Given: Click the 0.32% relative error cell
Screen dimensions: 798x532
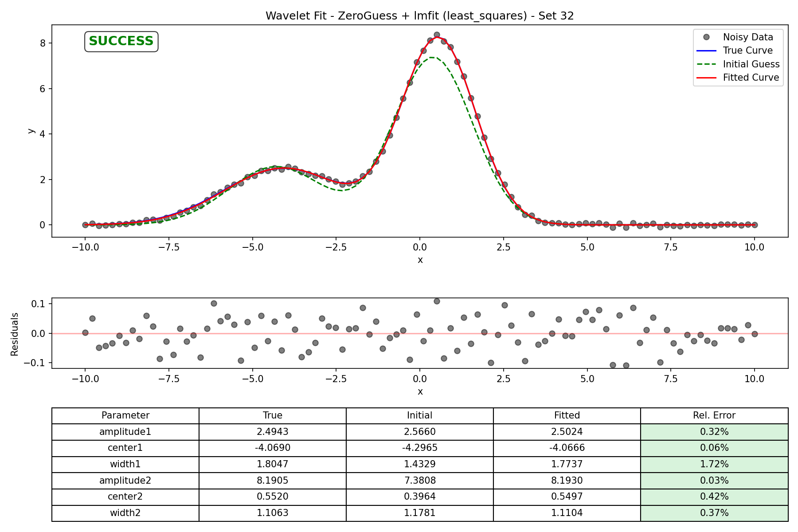Looking at the screenshot, I should pos(714,432).
